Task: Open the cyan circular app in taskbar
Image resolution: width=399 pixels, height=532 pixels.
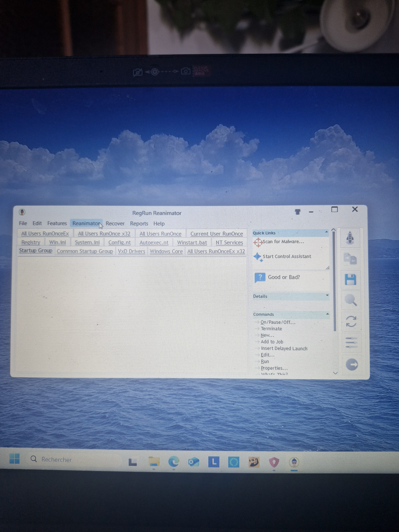Action: pyautogui.click(x=234, y=462)
